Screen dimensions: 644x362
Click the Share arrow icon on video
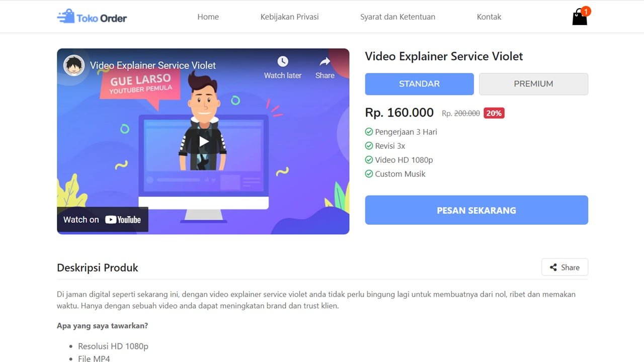(325, 62)
